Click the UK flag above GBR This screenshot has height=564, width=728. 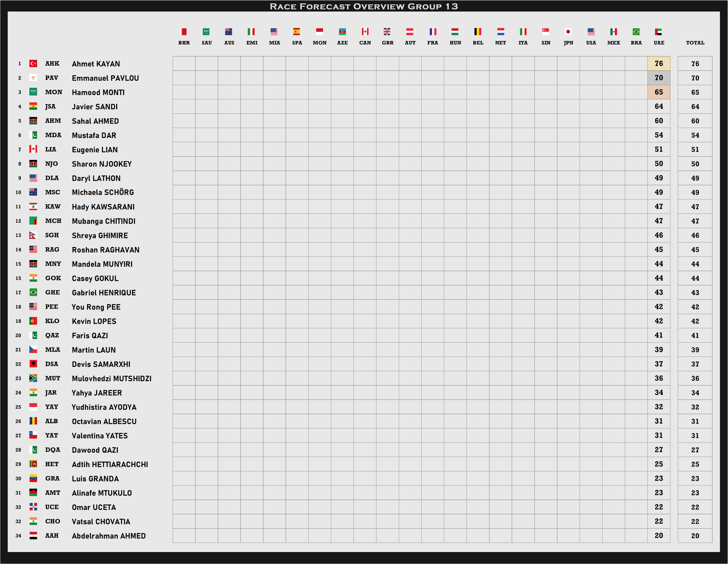pyautogui.click(x=387, y=32)
